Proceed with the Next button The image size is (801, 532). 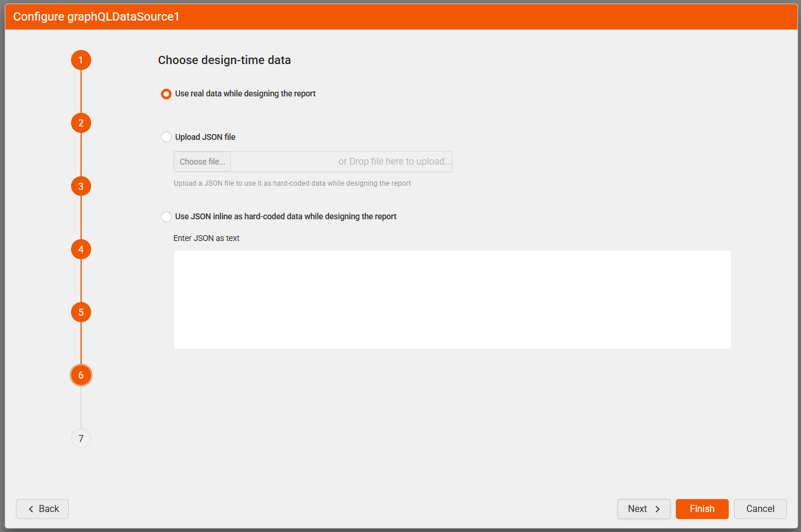[x=644, y=509]
